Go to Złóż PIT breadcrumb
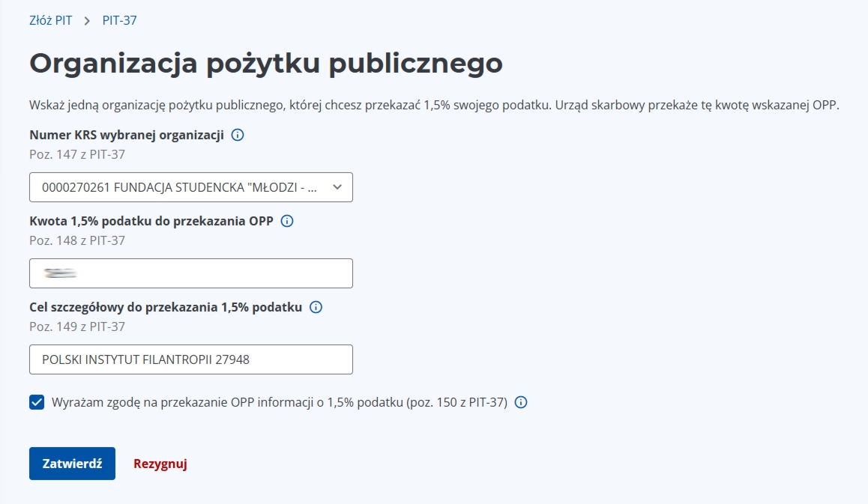This screenshot has width=868, height=504. click(x=50, y=20)
